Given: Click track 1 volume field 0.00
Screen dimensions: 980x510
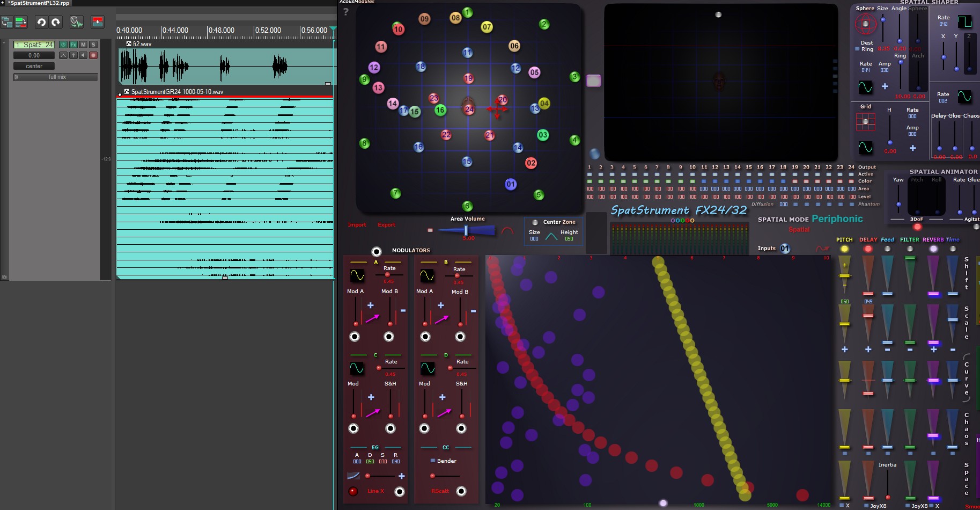Looking at the screenshot, I should pyautogui.click(x=34, y=55).
